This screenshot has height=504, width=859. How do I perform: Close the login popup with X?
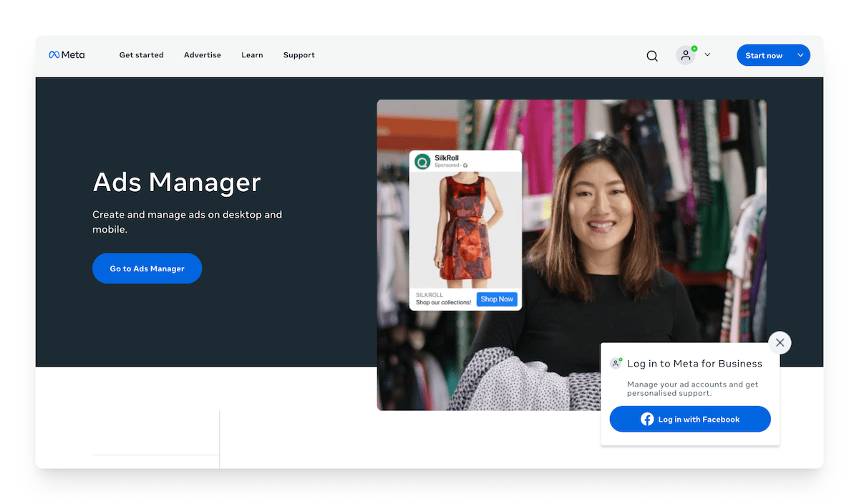pyautogui.click(x=780, y=343)
